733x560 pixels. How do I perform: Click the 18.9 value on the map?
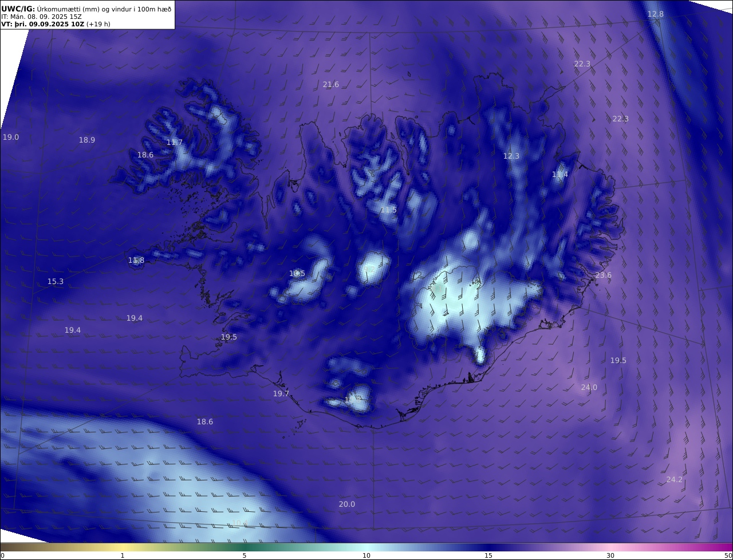[x=87, y=140]
